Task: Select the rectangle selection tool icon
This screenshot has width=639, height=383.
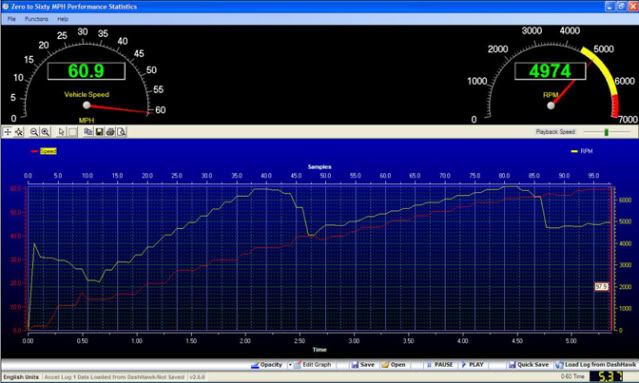Action: pyautogui.click(x=73, y=132)
